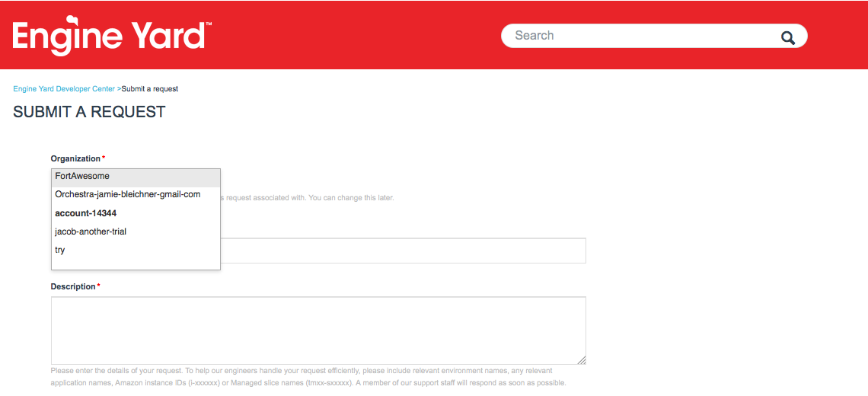Click the magnifying glass search icon

click(787, 37)
